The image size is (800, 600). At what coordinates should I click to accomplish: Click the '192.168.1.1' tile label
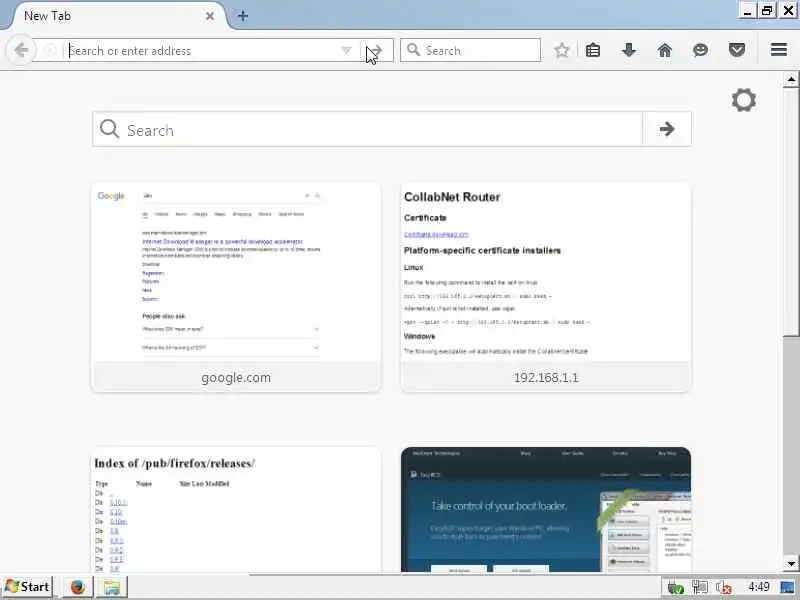(x=546, y=378)
